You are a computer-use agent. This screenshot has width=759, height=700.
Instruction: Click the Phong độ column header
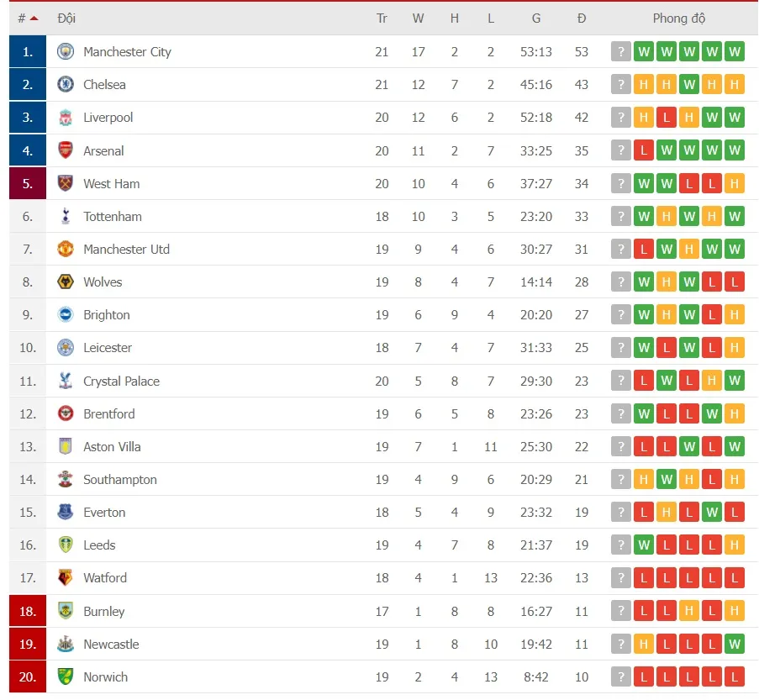coord(678,18)
